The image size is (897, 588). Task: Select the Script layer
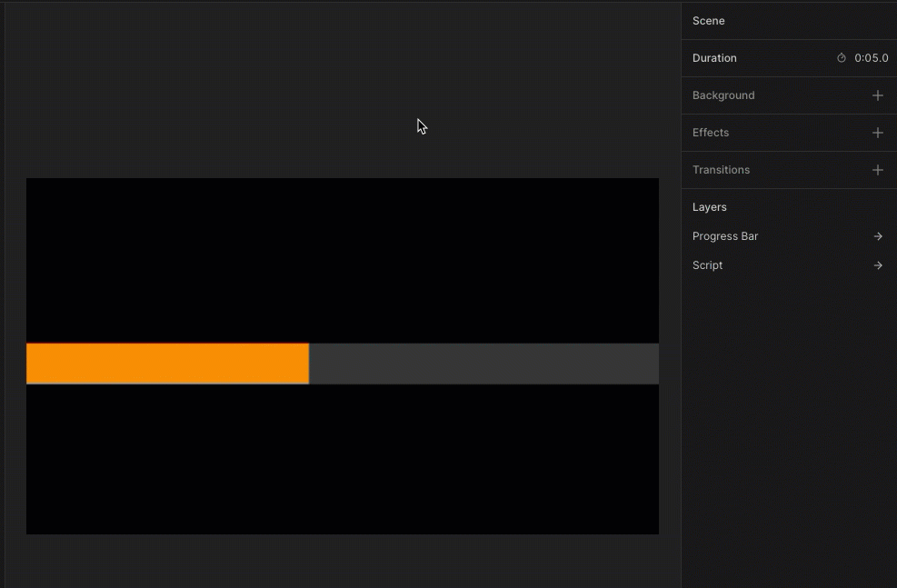point(707,264)
